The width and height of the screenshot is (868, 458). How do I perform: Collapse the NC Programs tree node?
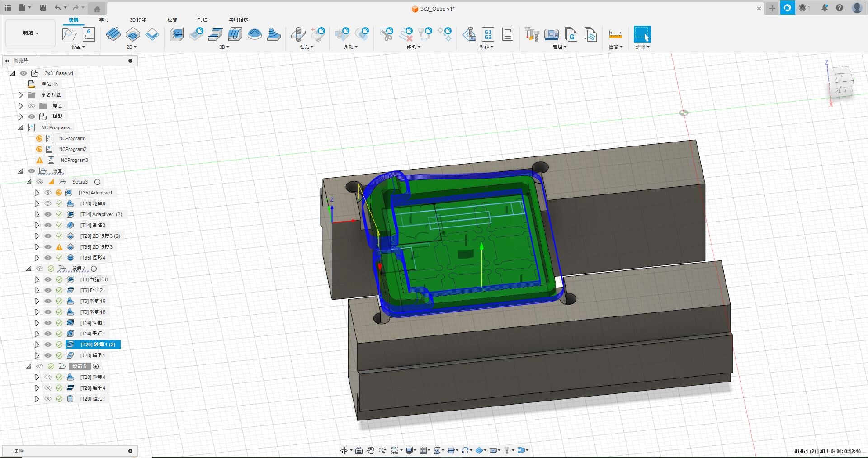pyautogui.click(x=20, y=127)
